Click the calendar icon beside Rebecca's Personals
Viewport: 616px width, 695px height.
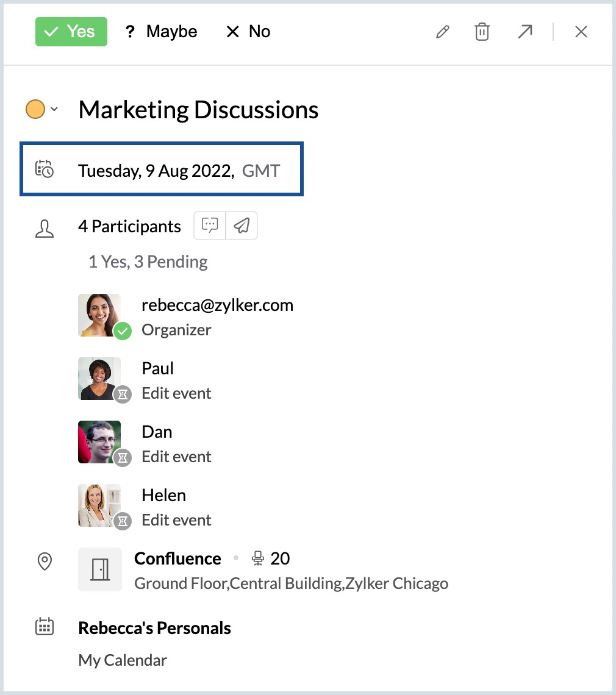[x=45, y=627]
